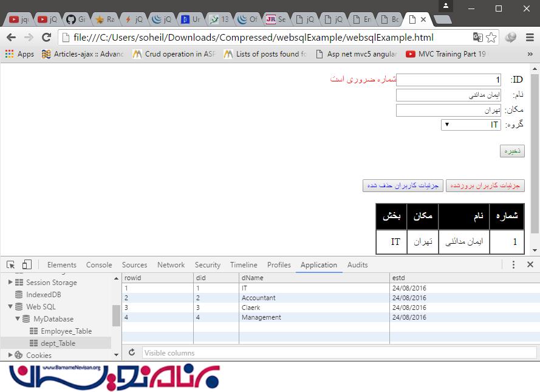540x392 pixels.
Task: Open the DevTools three-dot options menu
Action: [x=513, y=264]
